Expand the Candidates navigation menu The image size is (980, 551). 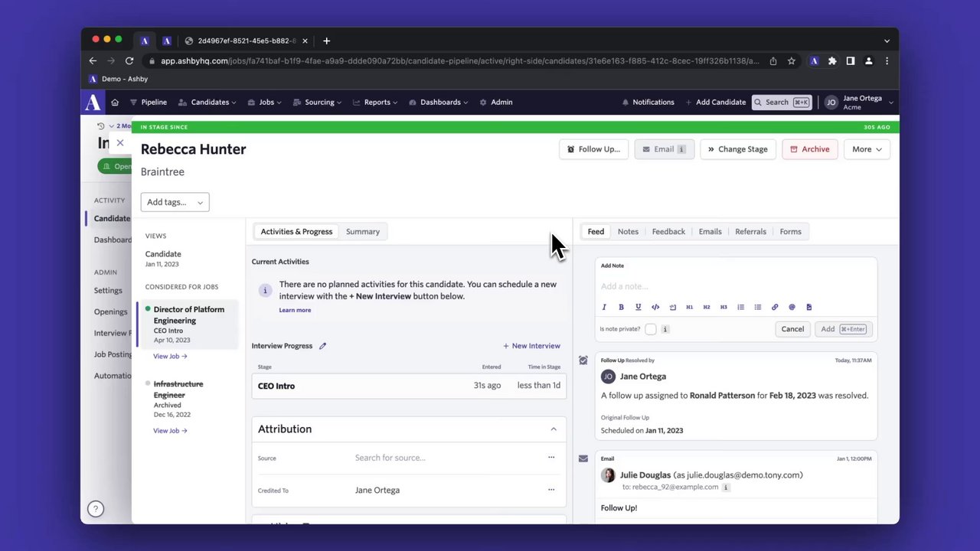[x=207, y=102]
